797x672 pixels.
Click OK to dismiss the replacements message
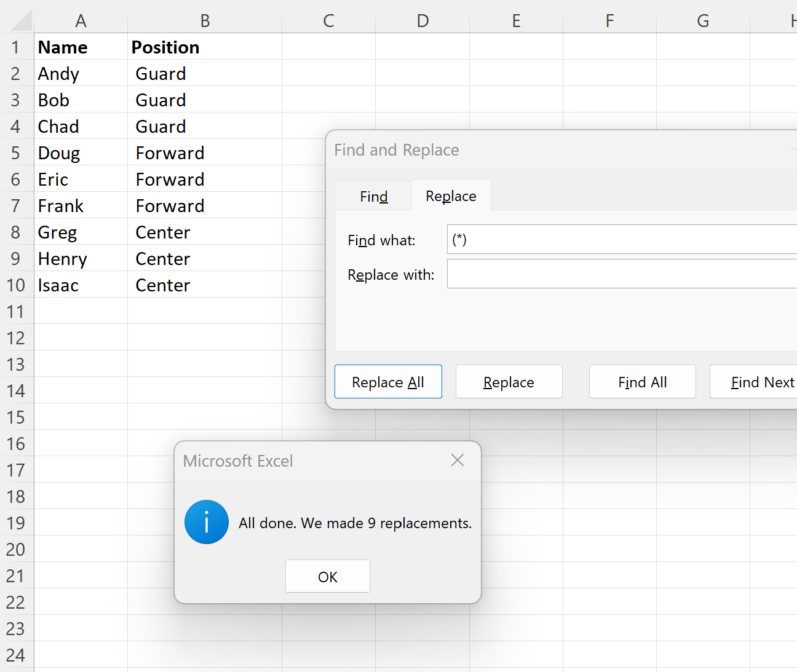[x=327, y=576]
